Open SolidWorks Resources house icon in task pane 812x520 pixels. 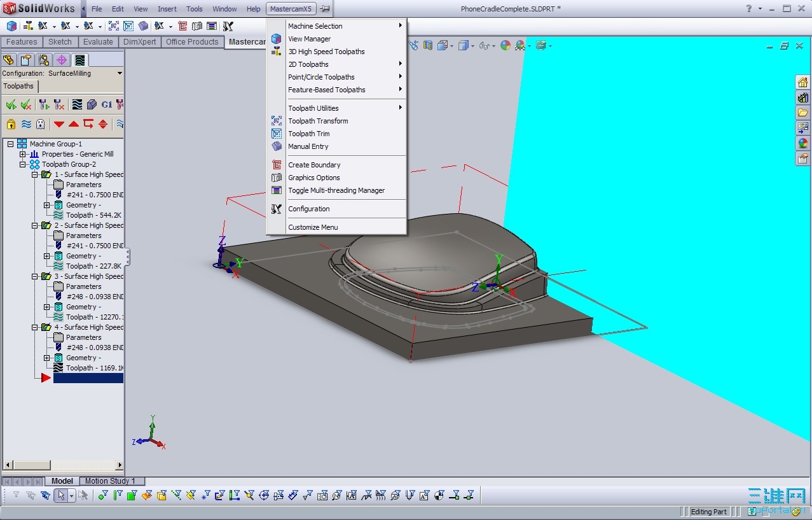pos(802,83)
